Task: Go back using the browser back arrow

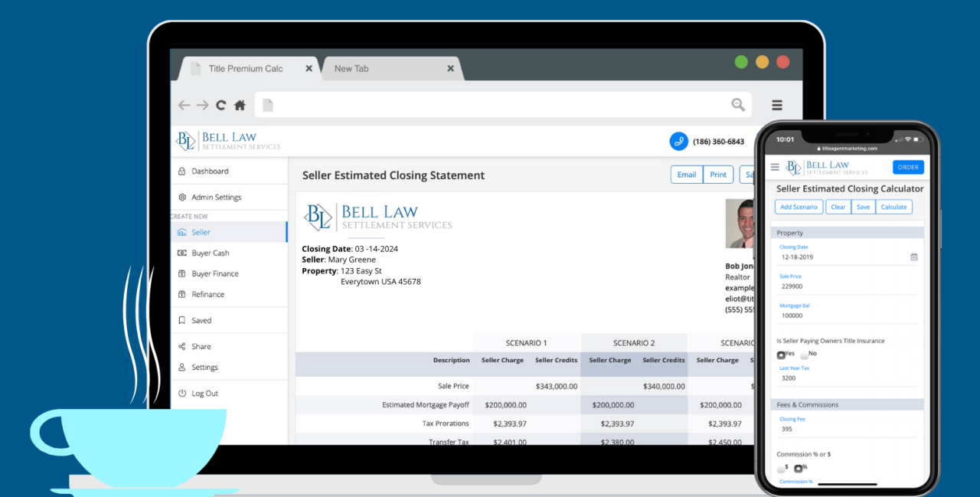Action: [184, 106]
